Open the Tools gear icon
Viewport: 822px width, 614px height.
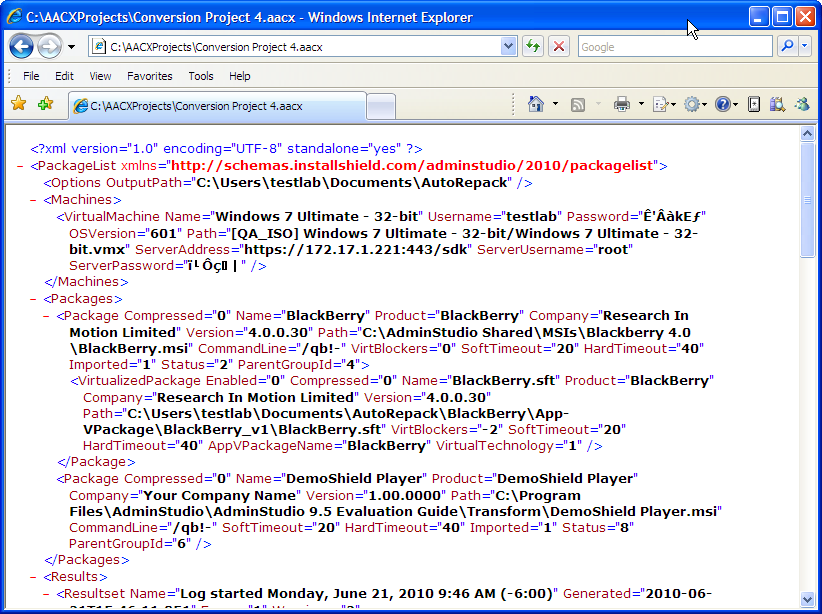[x=693, y=103]
